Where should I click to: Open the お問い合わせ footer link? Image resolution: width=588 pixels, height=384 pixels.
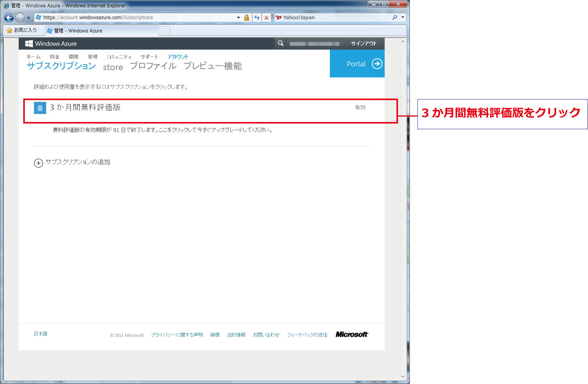[266, 335]
